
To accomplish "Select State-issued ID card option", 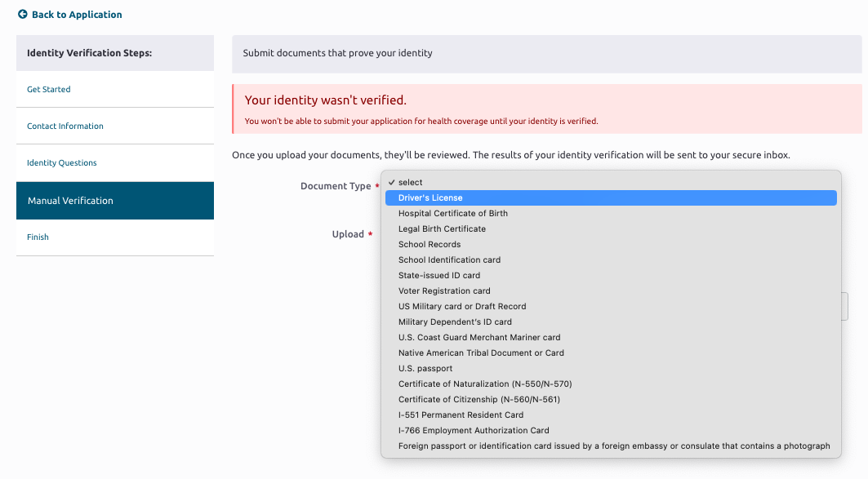I will point(611,276).
